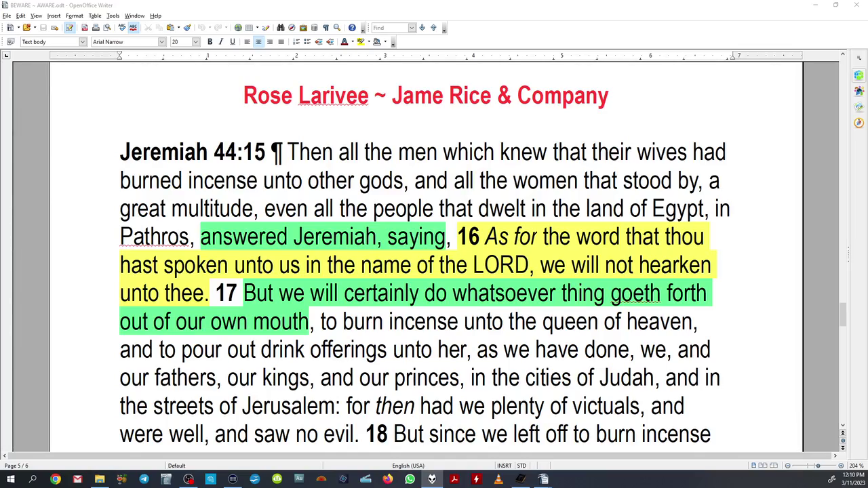868x488 pixels.
Task: Expand the Text body paragraph style dropdown
Action: [83, 42]
